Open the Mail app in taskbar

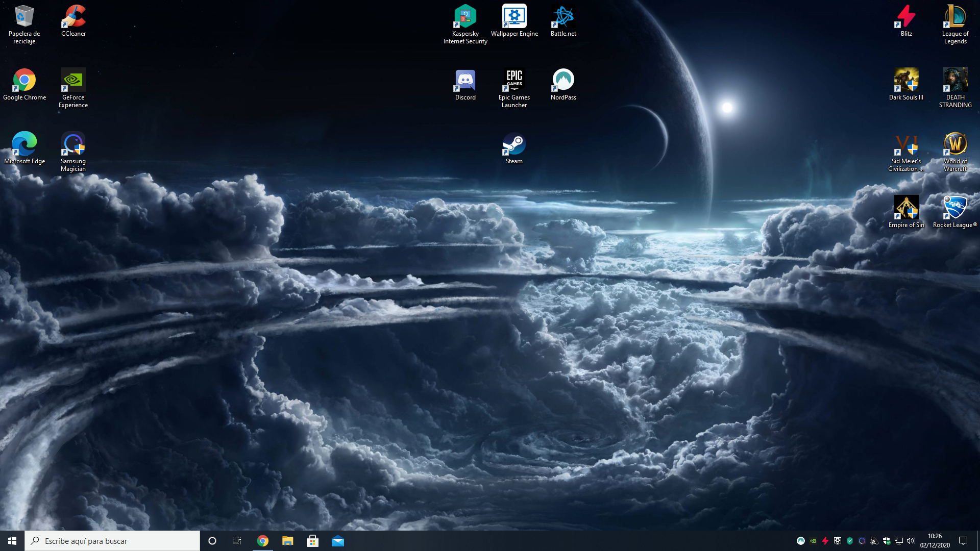click(338, 541)
